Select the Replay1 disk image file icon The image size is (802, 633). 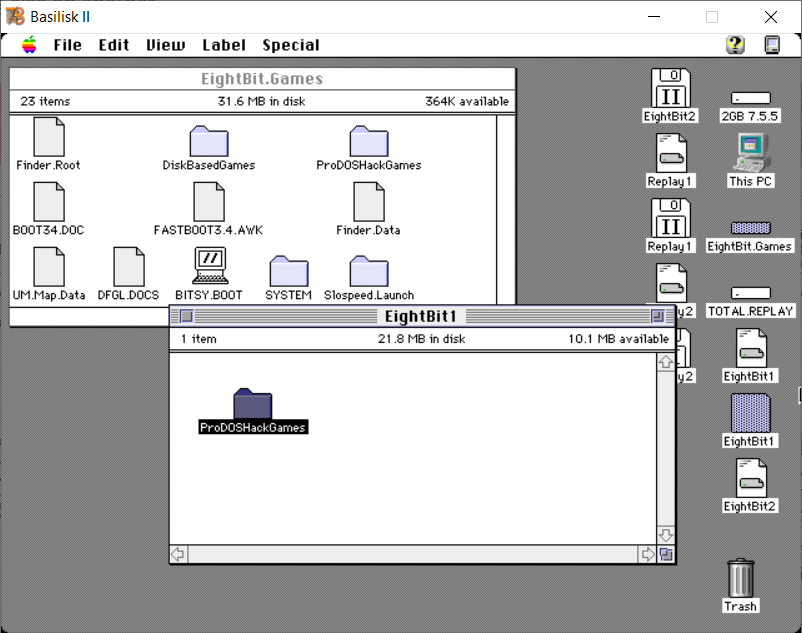[670, 161]
